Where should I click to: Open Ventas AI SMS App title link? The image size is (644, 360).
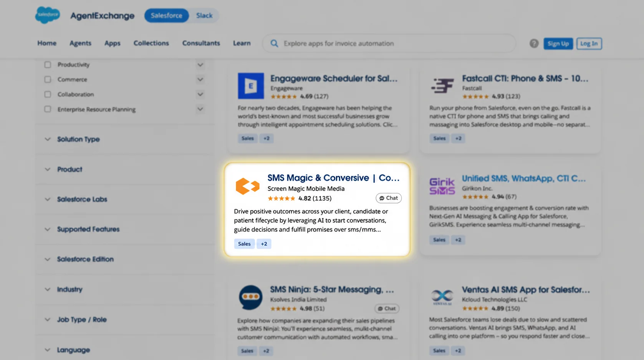(526, 290)
